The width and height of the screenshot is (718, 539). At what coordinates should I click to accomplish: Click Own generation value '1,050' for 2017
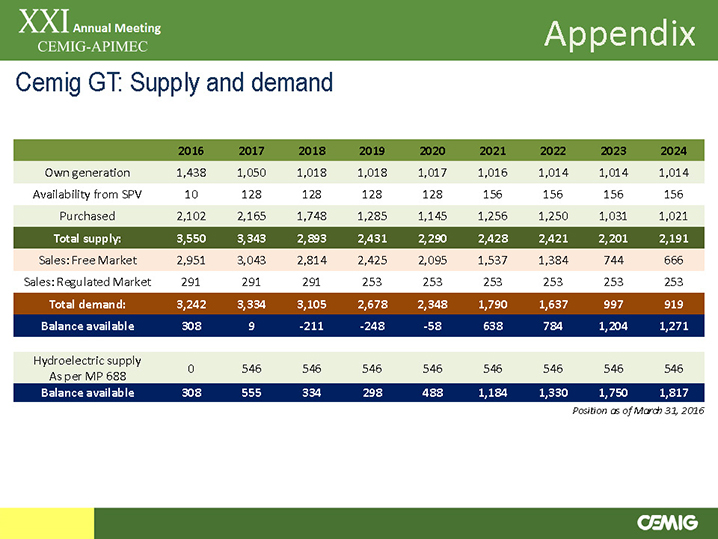pos(251,173)
